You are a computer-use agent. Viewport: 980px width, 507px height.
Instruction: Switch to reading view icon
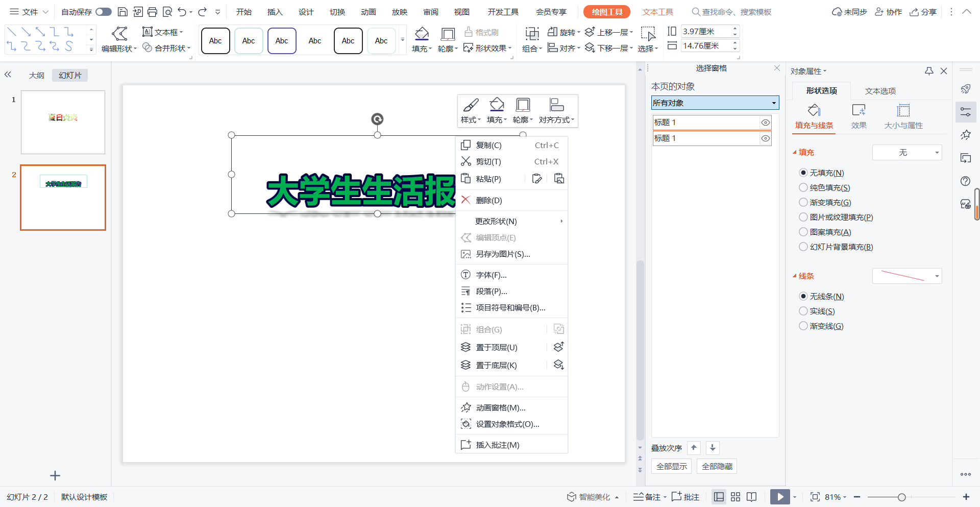click(751, 497)
